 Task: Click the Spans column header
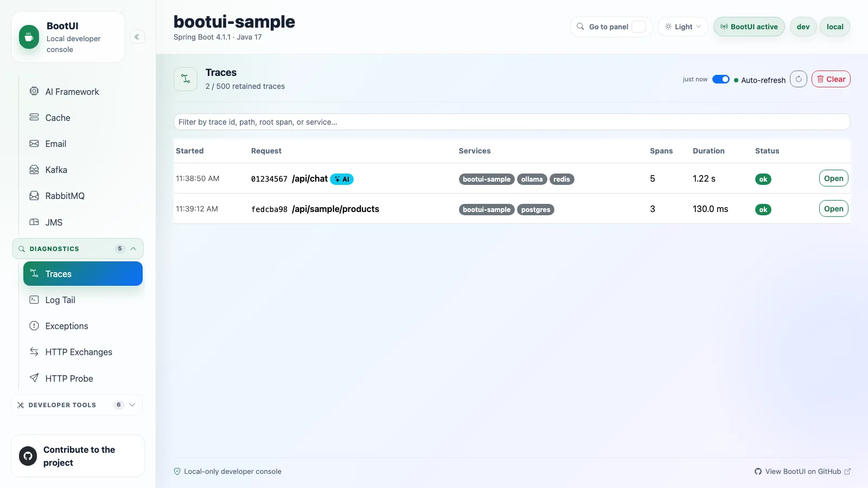[x=661, y=151]
